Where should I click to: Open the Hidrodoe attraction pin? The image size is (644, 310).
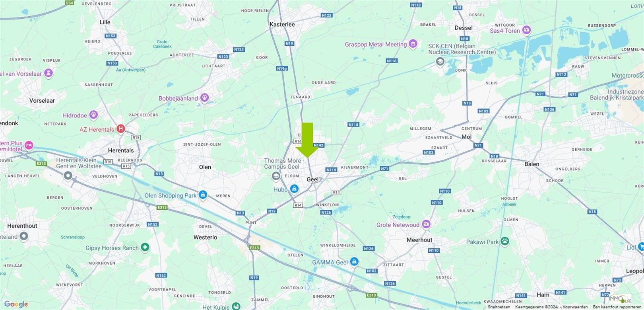93,115
